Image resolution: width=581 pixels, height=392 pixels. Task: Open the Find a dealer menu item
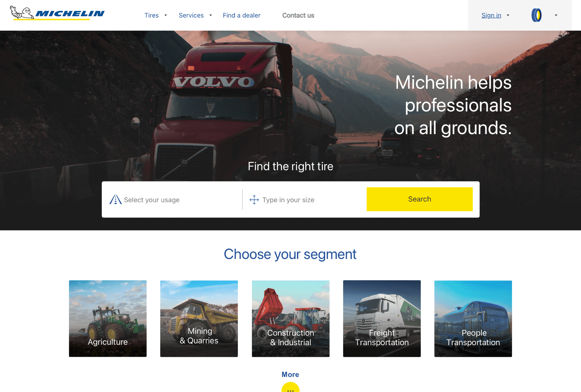point(241,15)
